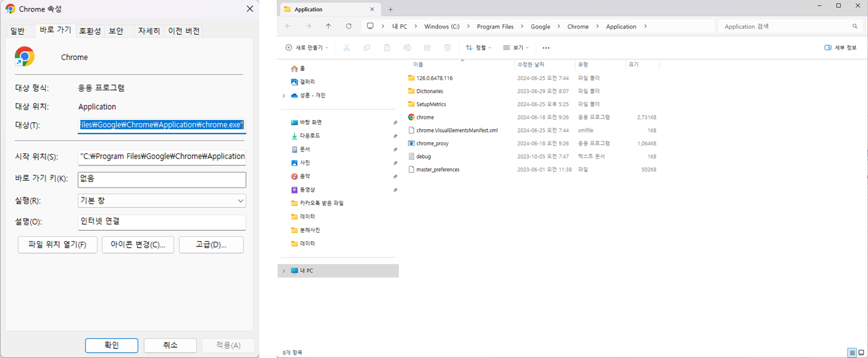Expand chevron after Application in address bar
This screenshot has height=358, width=868.
646,27
